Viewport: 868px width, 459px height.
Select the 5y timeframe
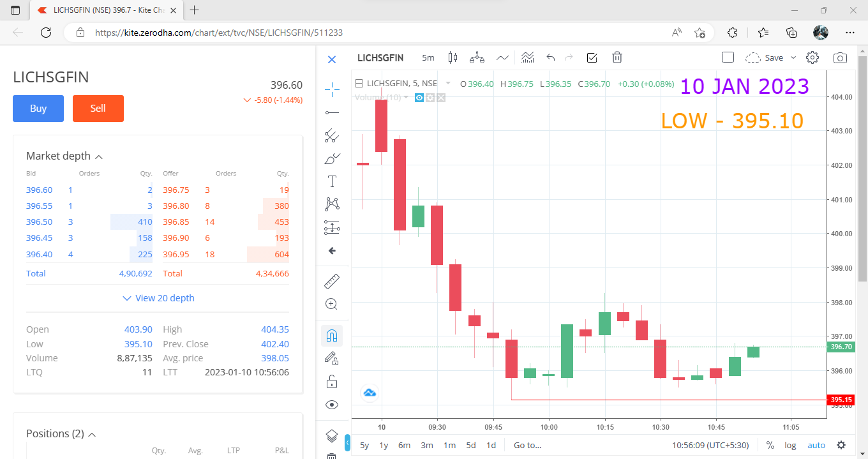(364, 445)
